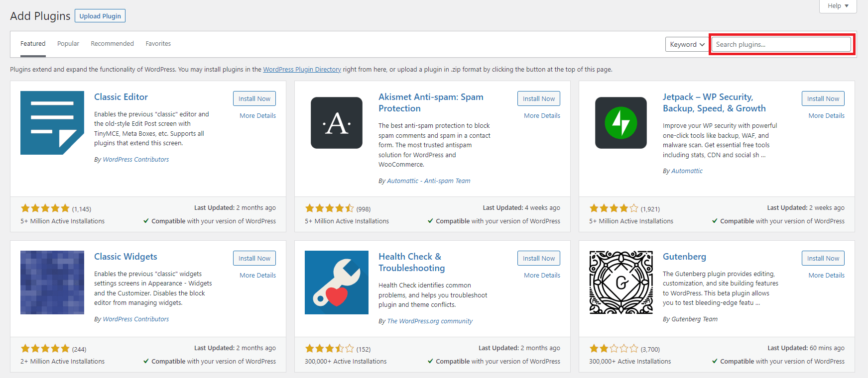
Task: Switch to the Popular tab
Action: point(68,44)
